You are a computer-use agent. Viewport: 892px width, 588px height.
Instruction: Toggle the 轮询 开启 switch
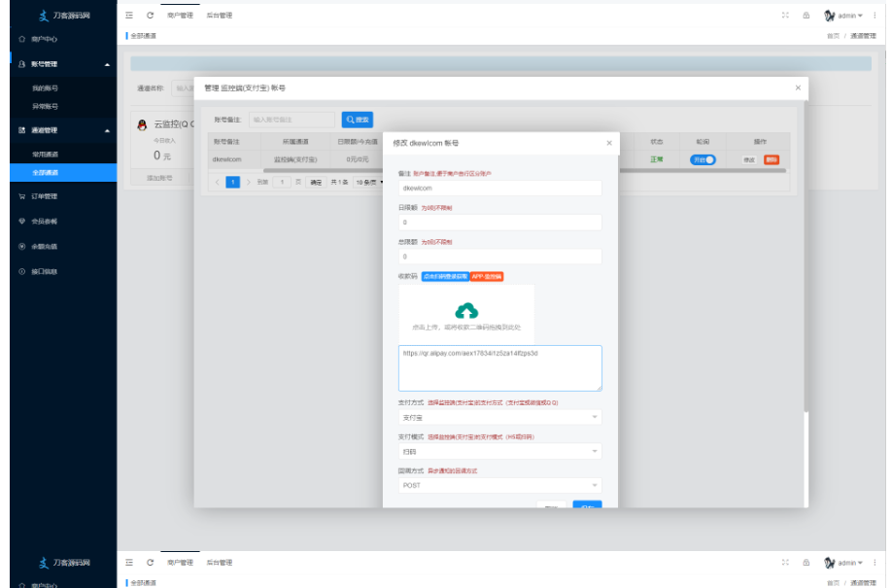tap(703, 159)
